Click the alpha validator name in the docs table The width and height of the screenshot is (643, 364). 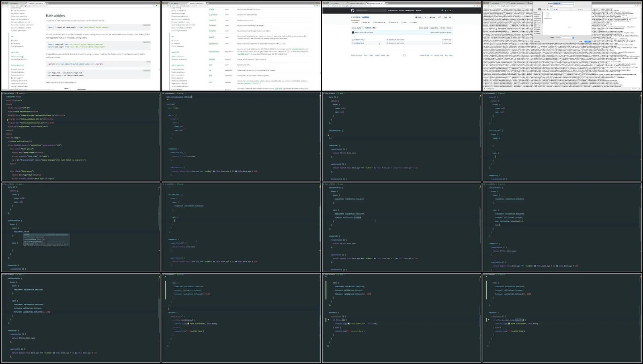[211, 9]
